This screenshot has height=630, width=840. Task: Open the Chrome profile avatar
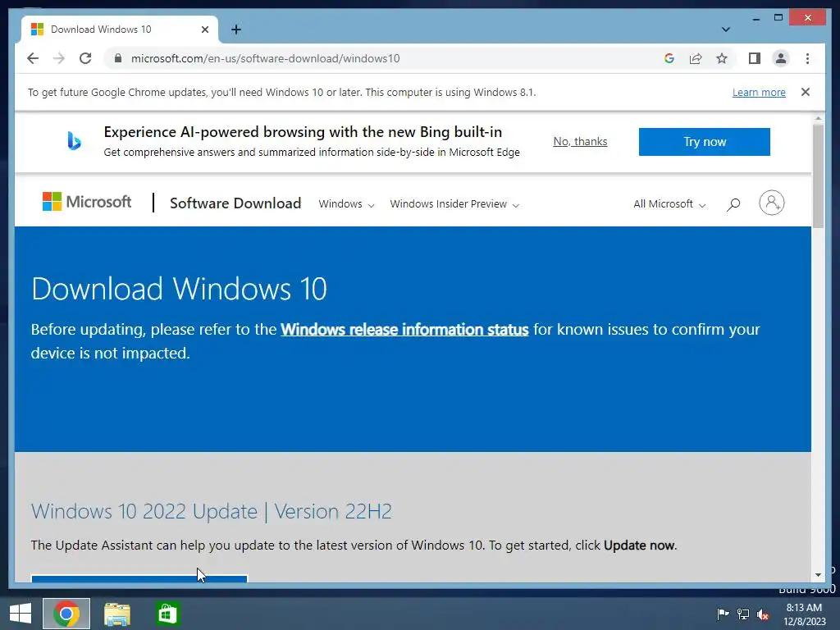coord(781,58)
